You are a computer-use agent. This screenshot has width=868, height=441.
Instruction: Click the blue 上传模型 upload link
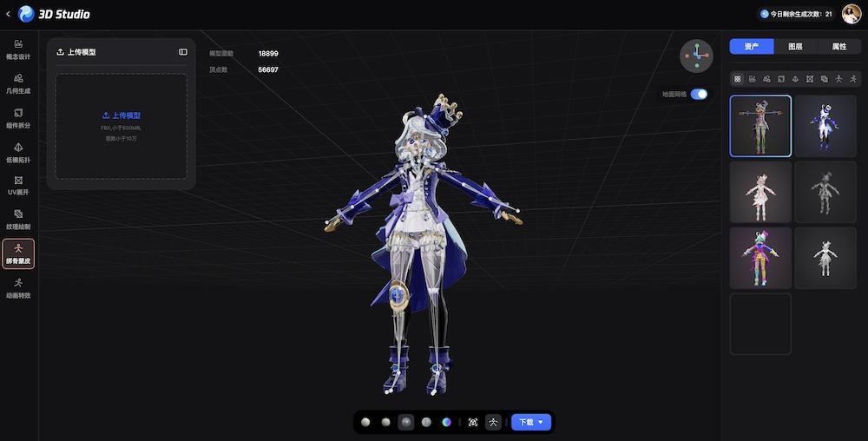122,115
